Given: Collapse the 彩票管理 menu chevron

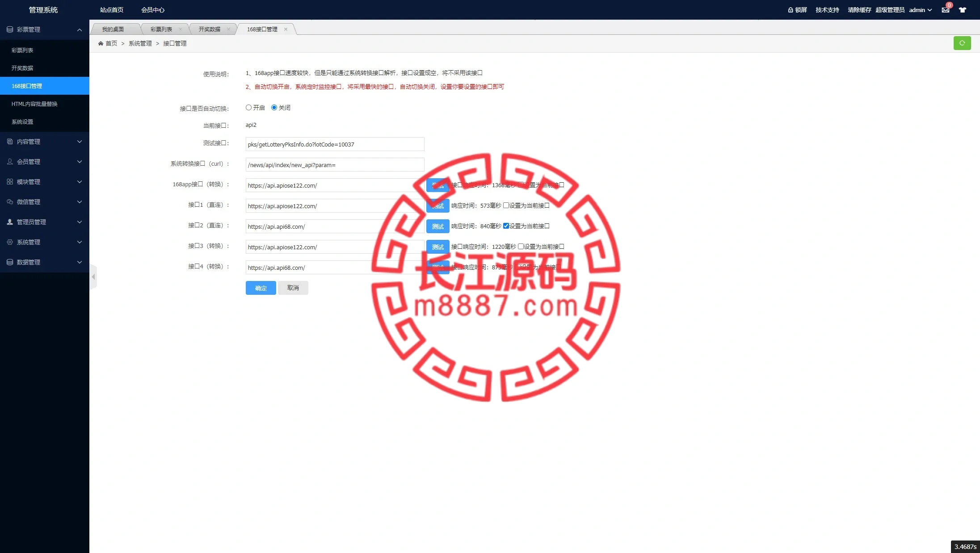Looking at the screenshot, I should click(80, 30).
